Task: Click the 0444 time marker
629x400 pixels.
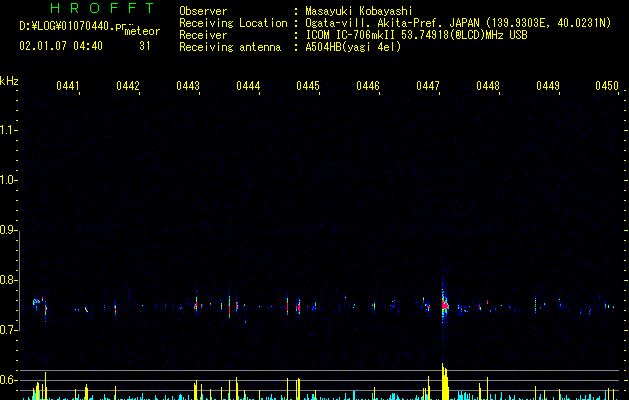Action: (248, 86)
